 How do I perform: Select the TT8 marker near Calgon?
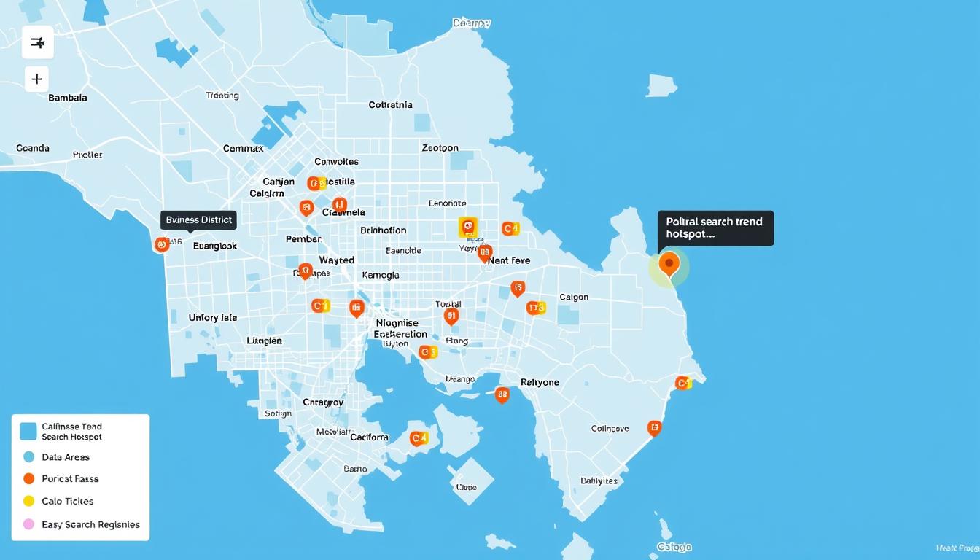tap(536, 307)
